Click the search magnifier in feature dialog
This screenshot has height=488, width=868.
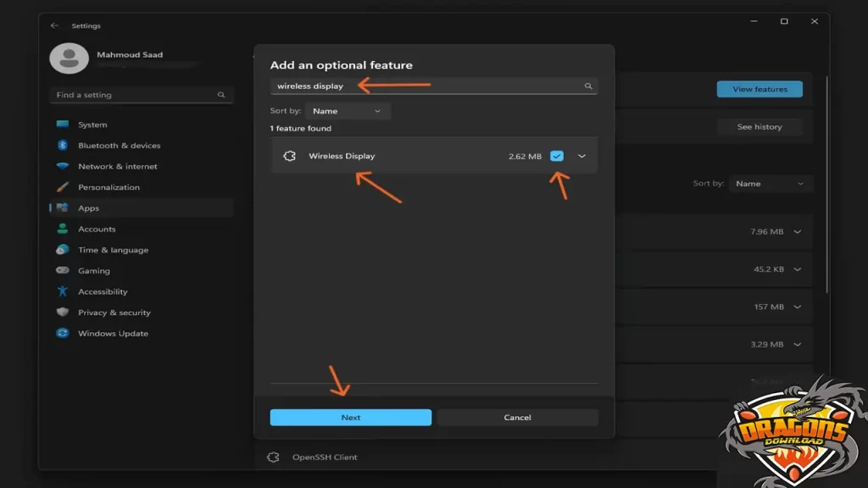tap(588, 86)
